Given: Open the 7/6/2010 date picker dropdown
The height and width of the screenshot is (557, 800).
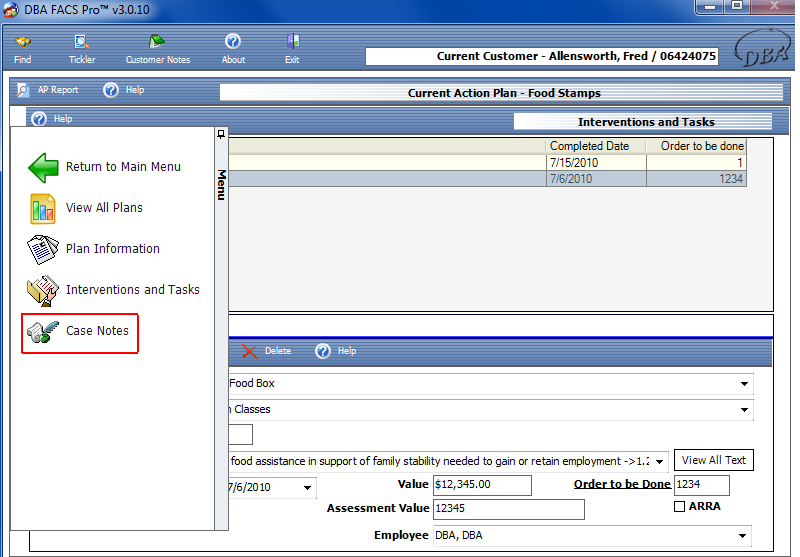Looking at the screenshot, I should [307, 488].
